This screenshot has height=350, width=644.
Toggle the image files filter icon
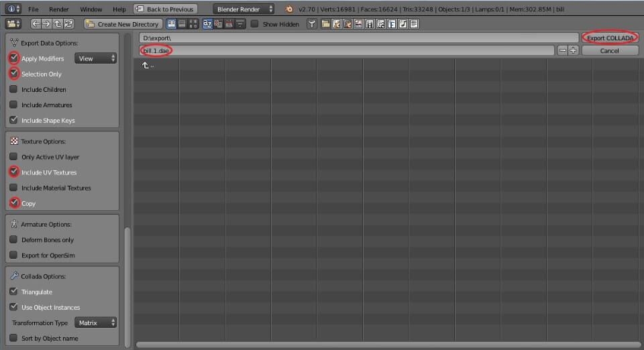pos(358,23)
